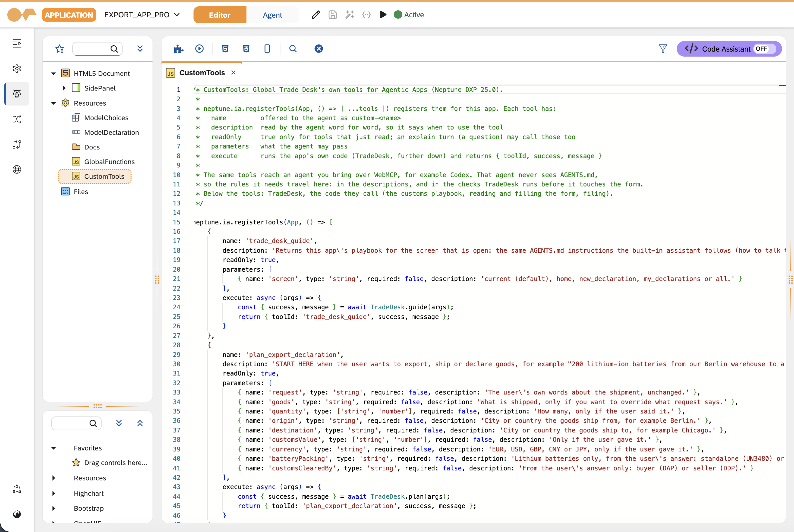794x532 pixels.
Task: Open the Docs folder item
Action: [92, 147]
